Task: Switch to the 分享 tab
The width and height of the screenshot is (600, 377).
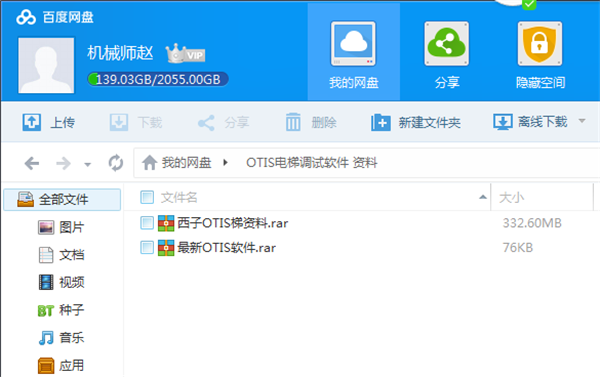Action: click(447, 54)
